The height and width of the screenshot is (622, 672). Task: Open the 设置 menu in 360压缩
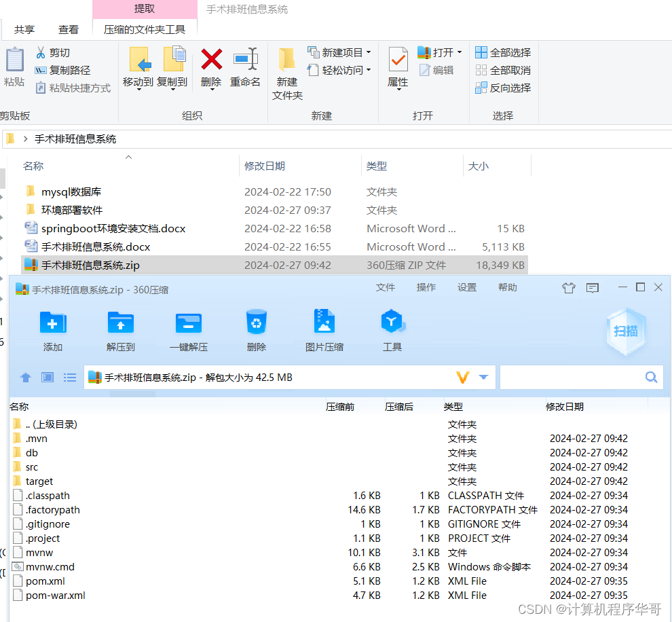(x=467, y=287)
